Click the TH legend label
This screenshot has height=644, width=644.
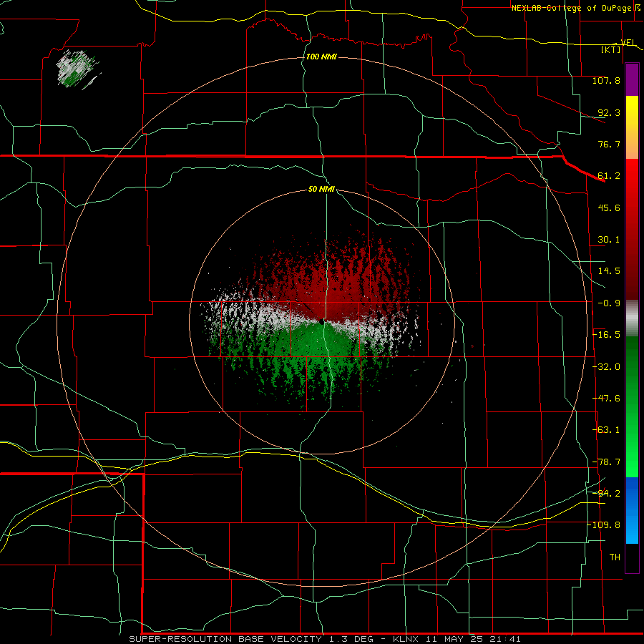click(x=615, y=557)
